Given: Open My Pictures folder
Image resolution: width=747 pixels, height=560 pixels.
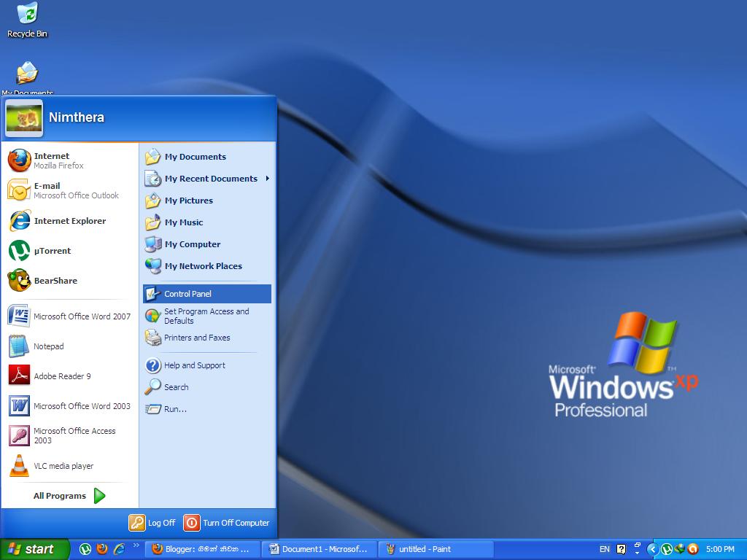Looking at the screenshot, I should (x=207, y=201).
